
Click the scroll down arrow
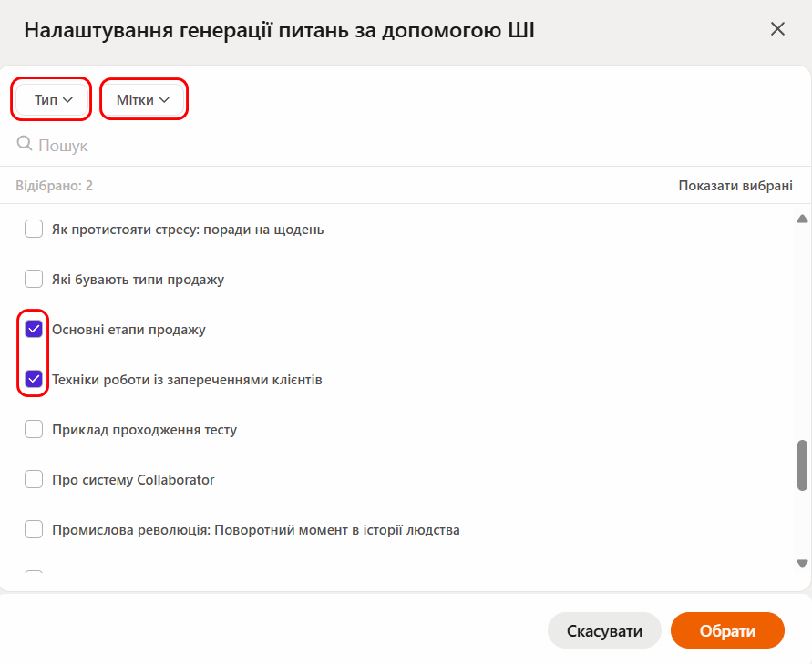(x=803, y=564)
